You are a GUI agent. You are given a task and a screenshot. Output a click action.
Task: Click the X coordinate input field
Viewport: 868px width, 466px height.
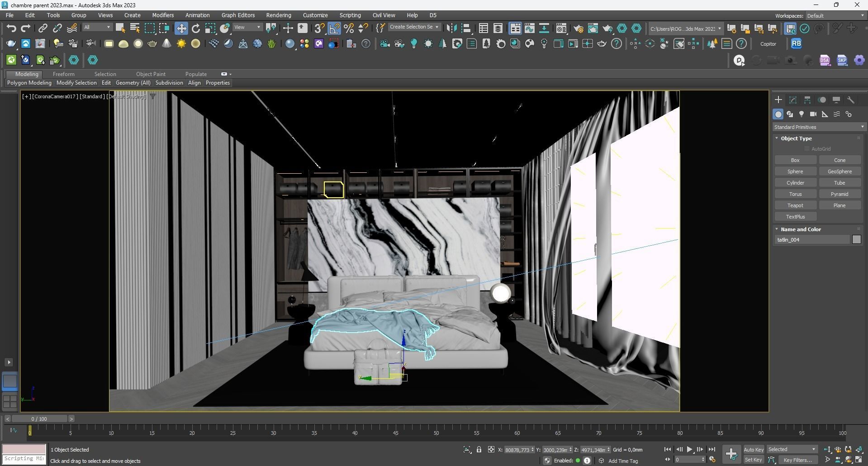tap(517, 450)
